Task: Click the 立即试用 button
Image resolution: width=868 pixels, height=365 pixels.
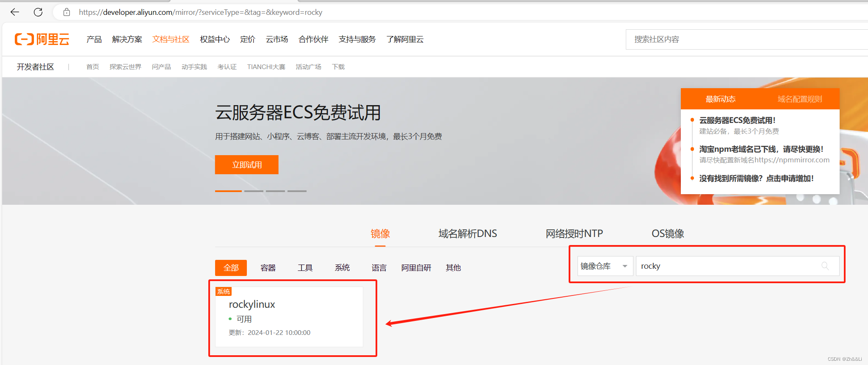Action: coord(247,164)
